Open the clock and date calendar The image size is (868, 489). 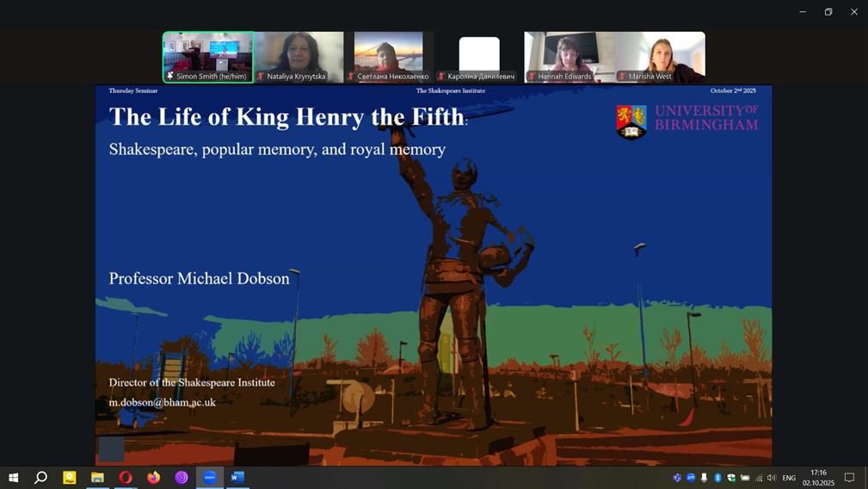(818, 478)
